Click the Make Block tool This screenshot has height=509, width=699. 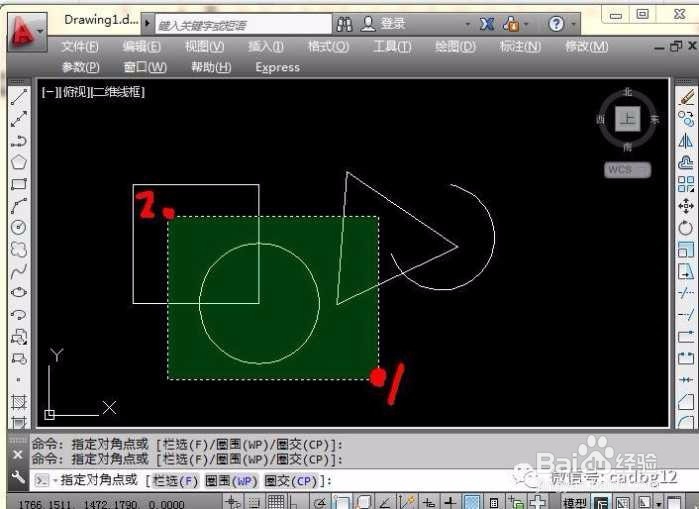tap(19, 358)
